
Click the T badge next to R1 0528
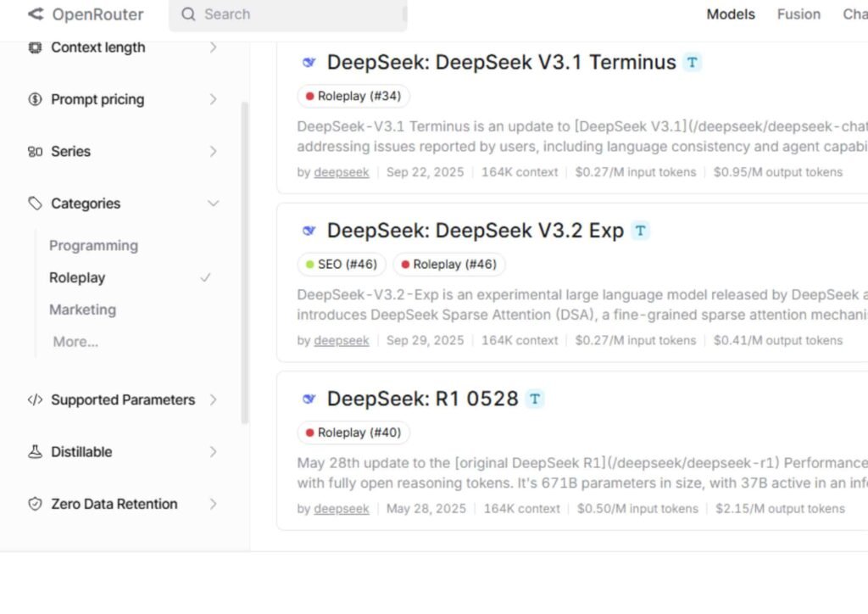[534, 399]
